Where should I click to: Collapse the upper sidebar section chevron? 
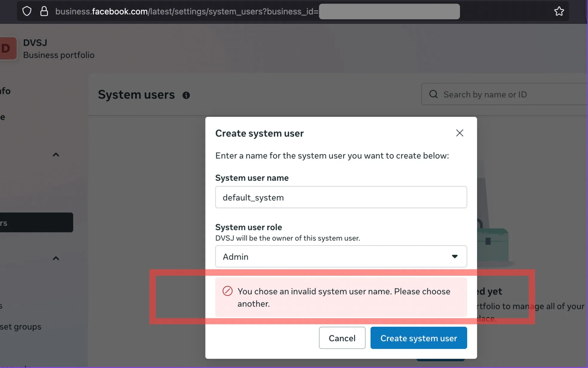(56, 155)
